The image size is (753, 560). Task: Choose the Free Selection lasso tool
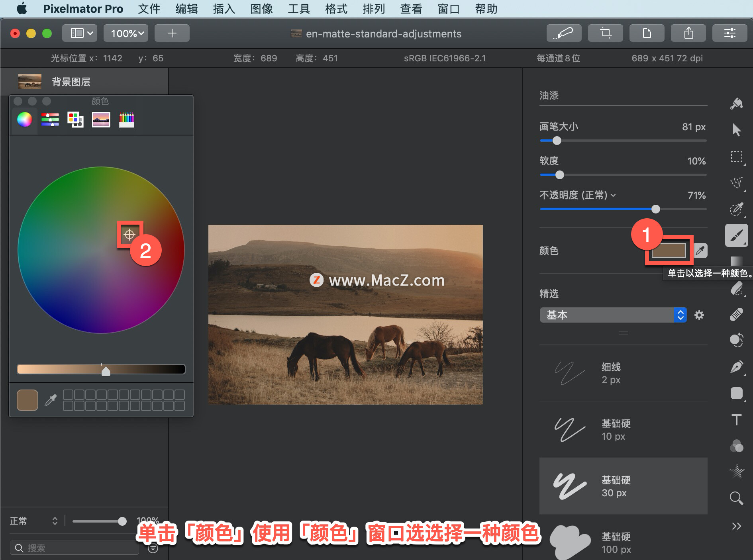point(737,183)
